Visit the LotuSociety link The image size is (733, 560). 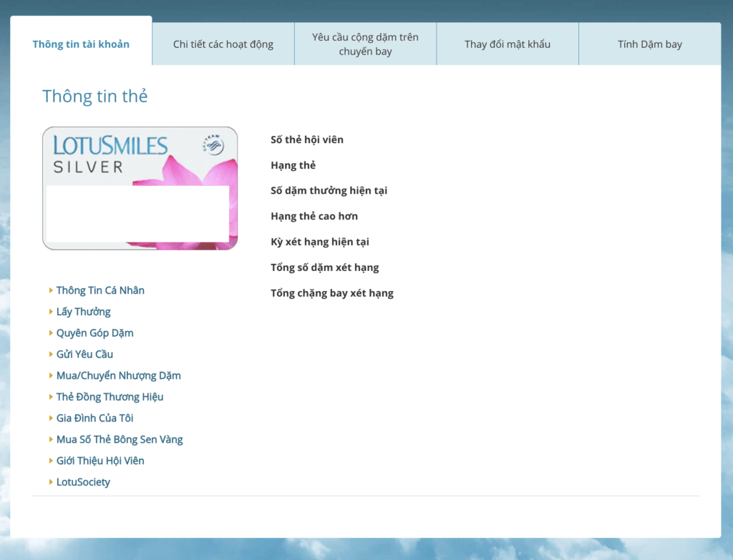click(83, 482)
